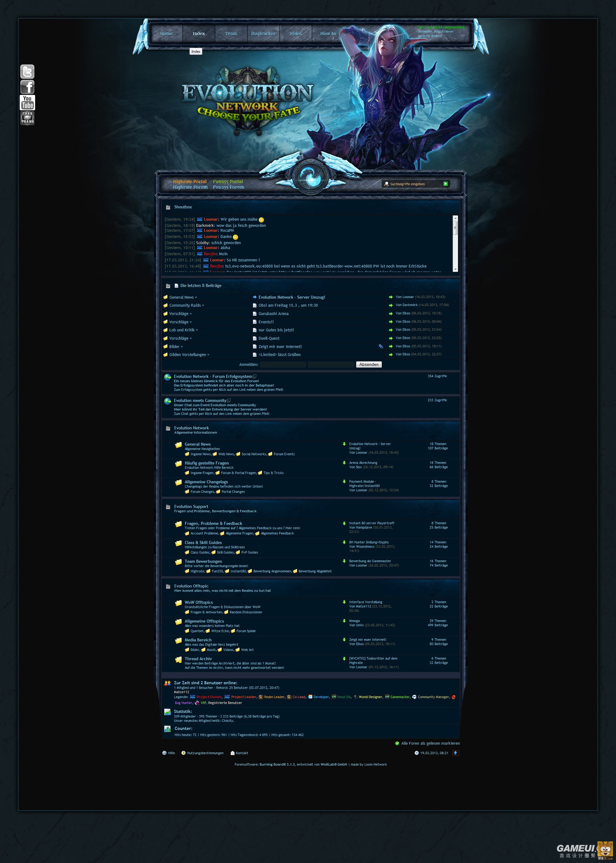Collapse the Evolution Network category
The width and height of the screenshot is (616, 863).
(168, 428)
